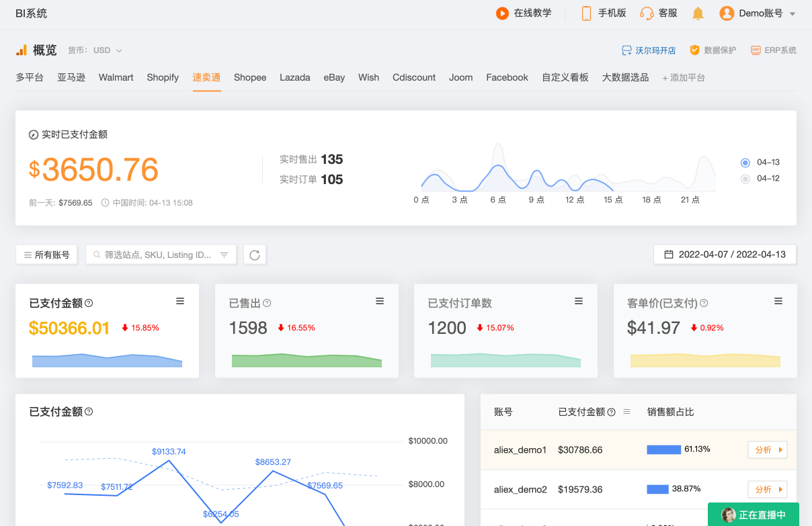Open the menu icon on 已售出 card
This screenshot has height=526, width=812.
pos(380,302)
